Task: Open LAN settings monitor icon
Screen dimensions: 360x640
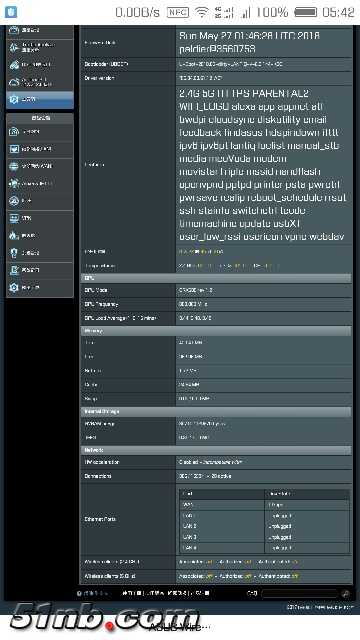Action: 14,149
